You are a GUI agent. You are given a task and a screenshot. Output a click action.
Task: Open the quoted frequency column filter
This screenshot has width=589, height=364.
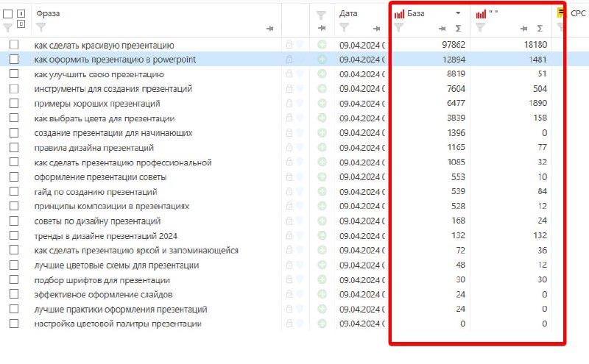point(480,27)
